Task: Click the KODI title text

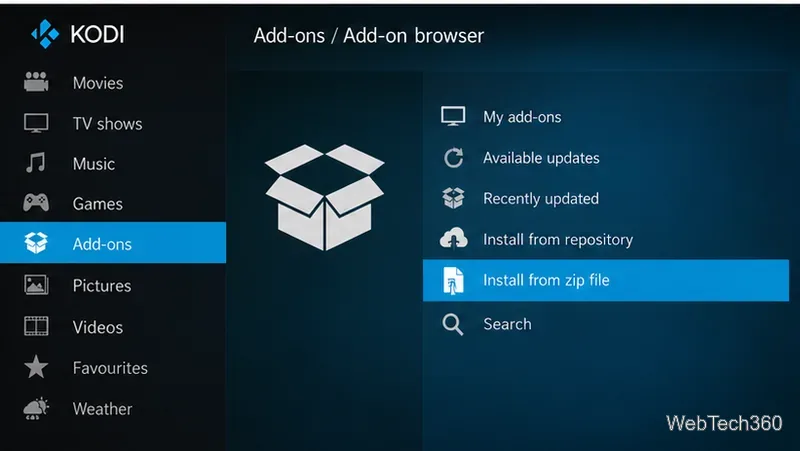Action: [x=97, y=35]
